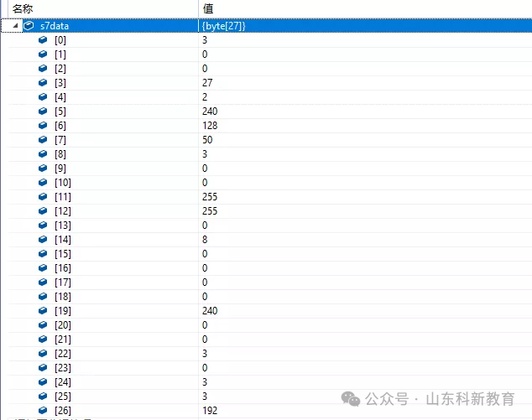This screenshot has width=532, height=420.
Task: Click the field icon for [11]
Action: [x=43, y=197]
